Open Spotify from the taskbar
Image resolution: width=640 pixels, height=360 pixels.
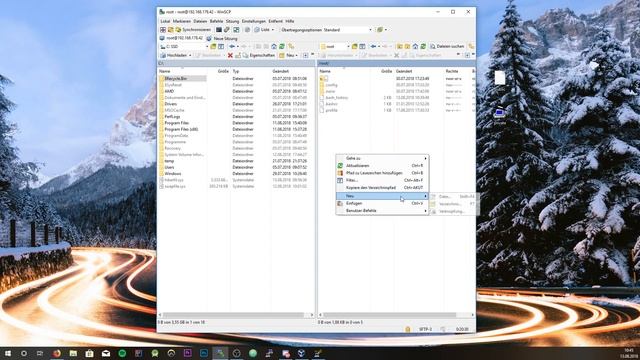click(x=122, y=353)
